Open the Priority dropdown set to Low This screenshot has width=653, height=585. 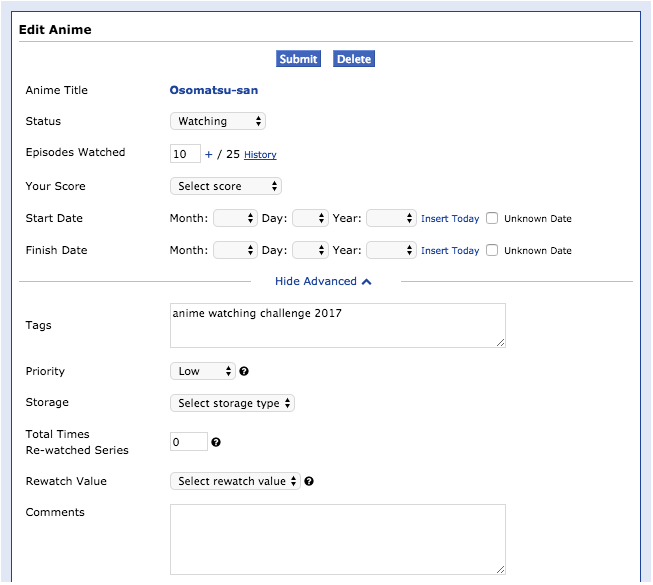tap(203, 371)
